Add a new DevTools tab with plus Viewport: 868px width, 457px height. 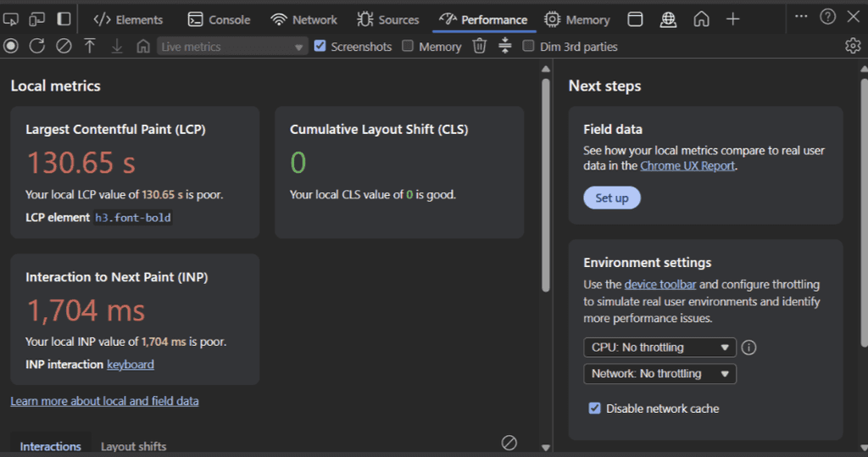tap(733, 19)
